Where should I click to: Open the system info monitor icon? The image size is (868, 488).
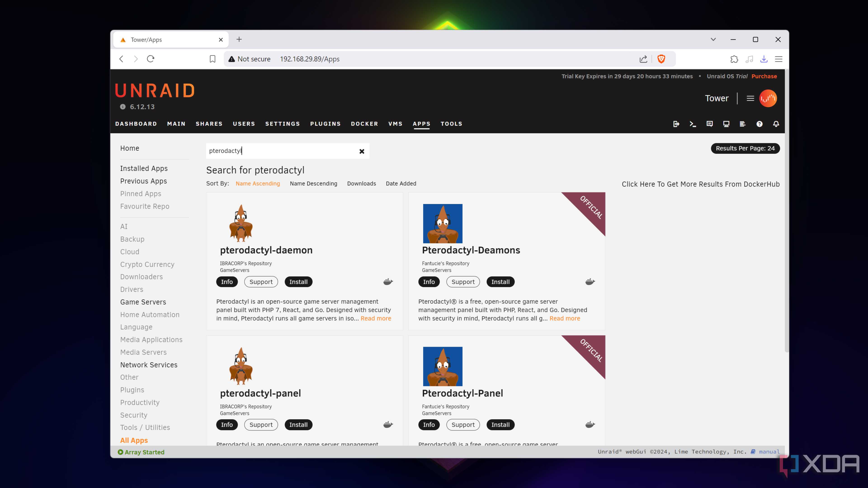(726, 124)
